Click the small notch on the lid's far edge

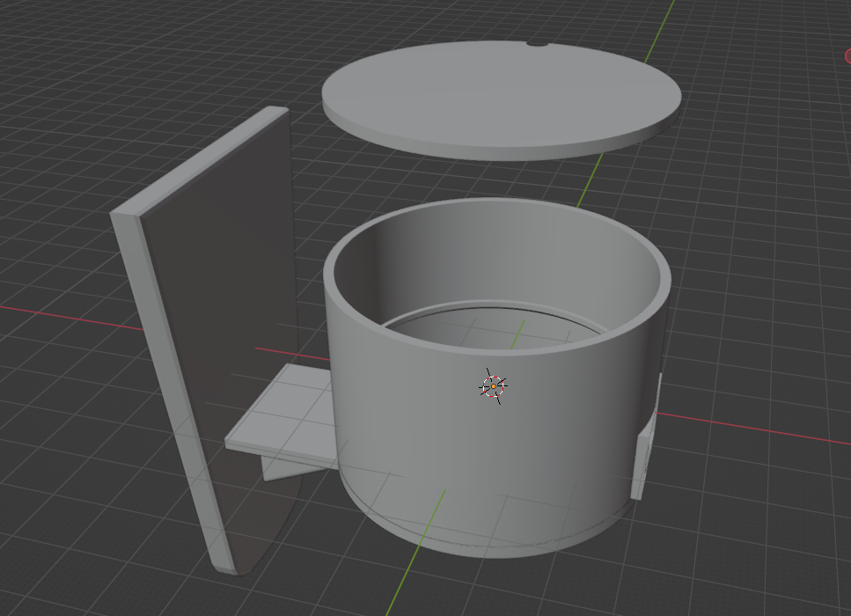pyautogui.click(x=536, y=44)
